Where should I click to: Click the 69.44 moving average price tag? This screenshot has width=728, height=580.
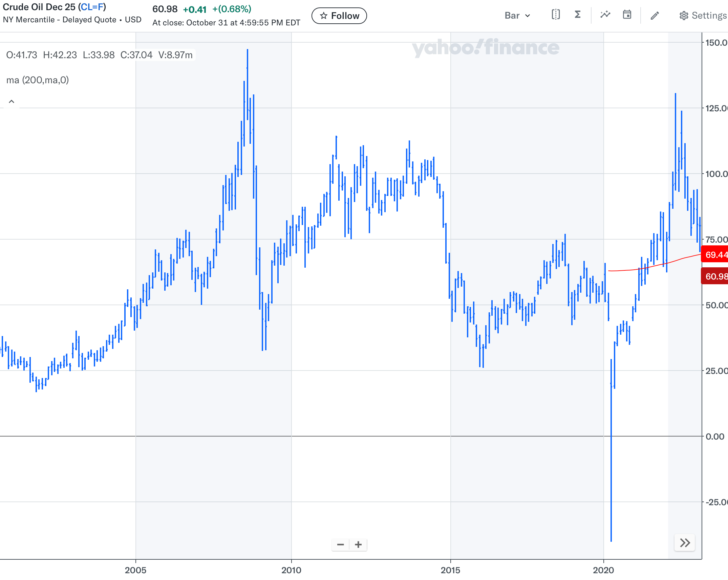[715, 254]
